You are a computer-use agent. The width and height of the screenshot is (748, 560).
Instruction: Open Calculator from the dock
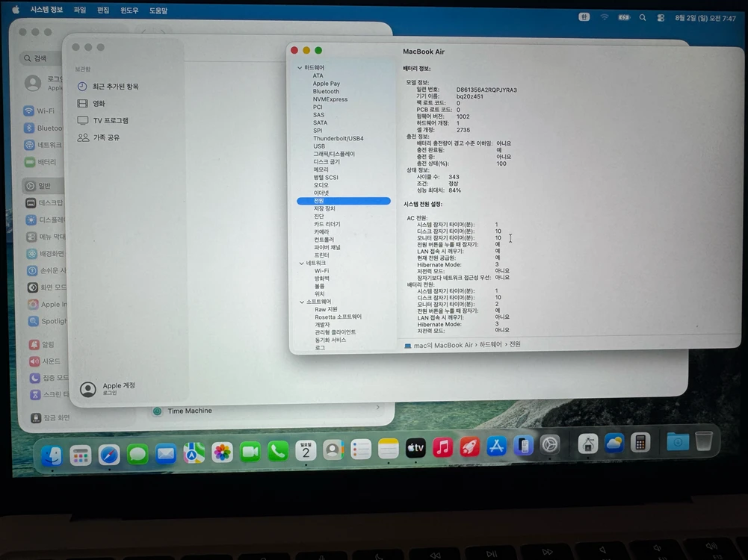click(x=640, y=444)
